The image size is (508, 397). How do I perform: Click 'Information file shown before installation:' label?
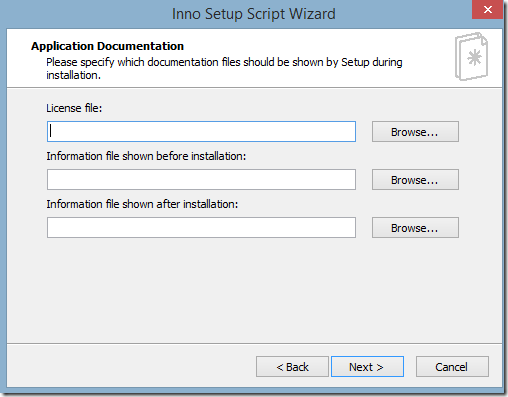[146, 156]
